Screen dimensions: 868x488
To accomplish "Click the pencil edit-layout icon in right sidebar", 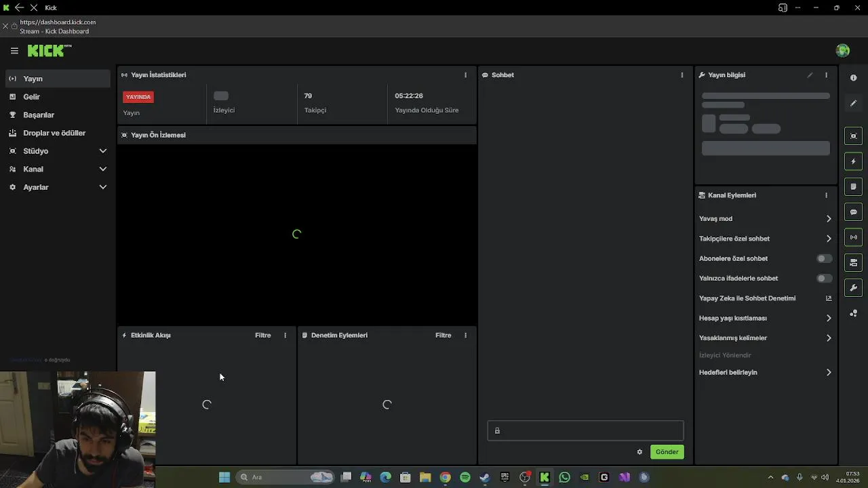I will (854, 103).
